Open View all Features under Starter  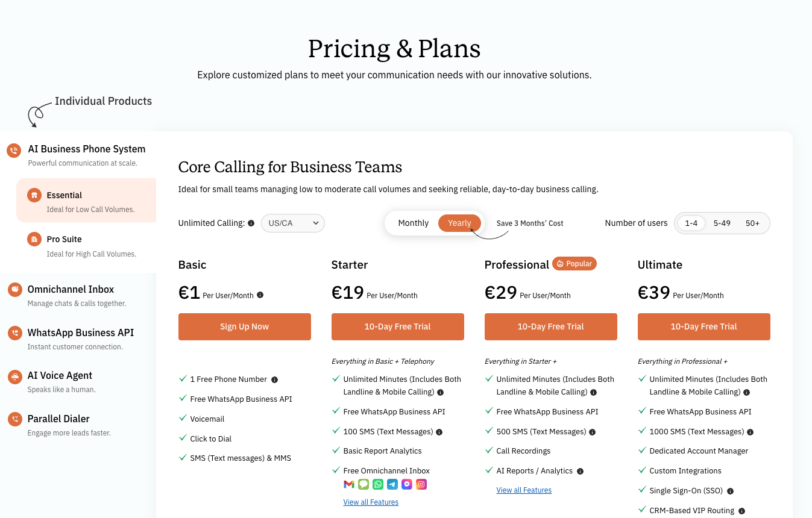(371, 502)
